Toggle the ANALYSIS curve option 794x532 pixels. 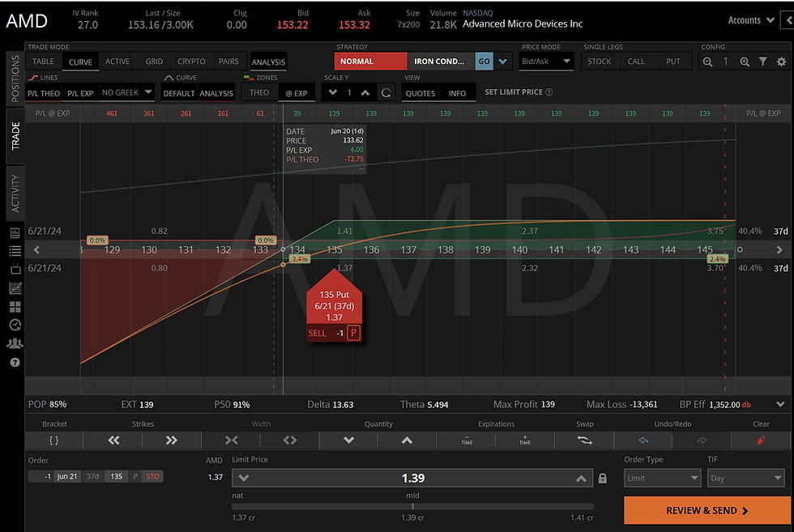[216, 93]
